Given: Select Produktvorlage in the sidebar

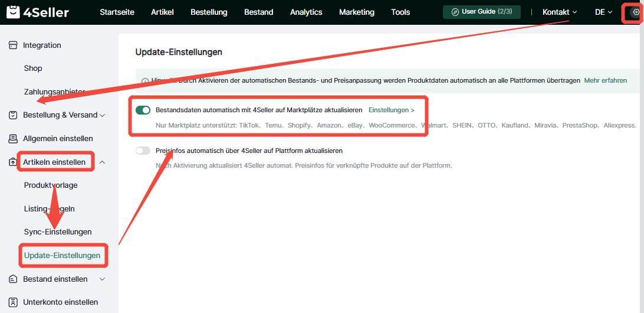Looking at the screenshot, I should click(51, 185).
